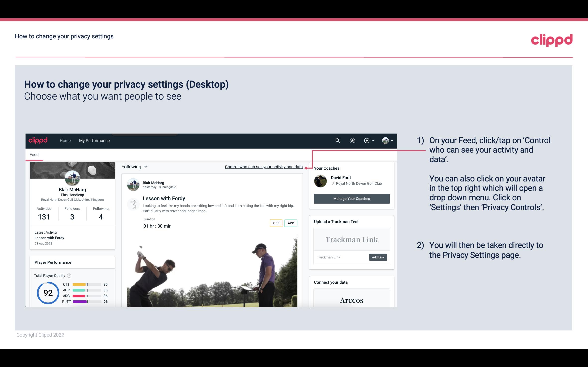Click the avatar profile icon top right
Image resolution: width=588 pixels, height=367 pixels.
[x=385, y=140]
